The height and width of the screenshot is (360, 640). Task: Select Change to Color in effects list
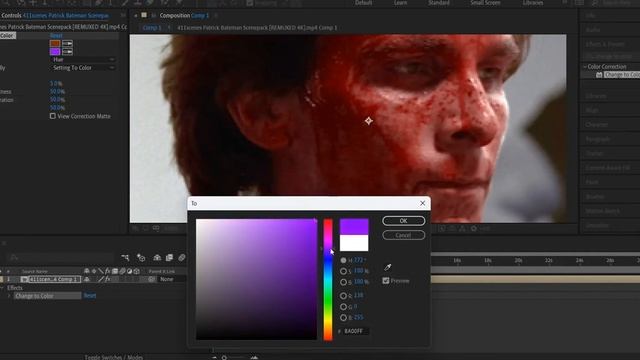[622, 75]
